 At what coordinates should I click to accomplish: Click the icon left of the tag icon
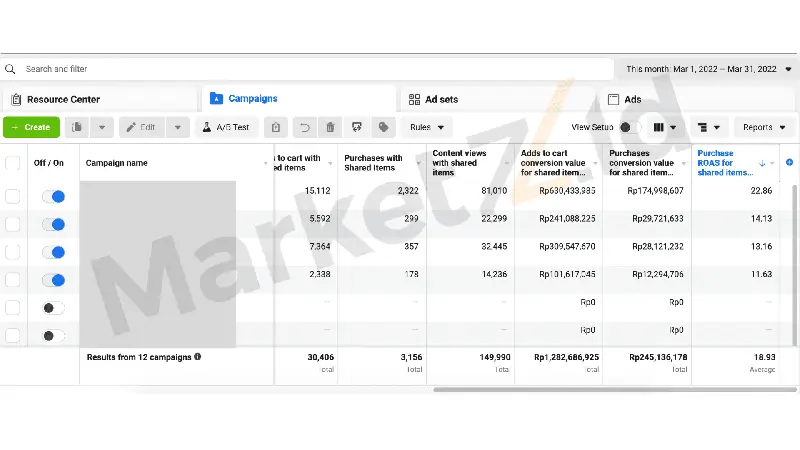[x=356, y=128]
